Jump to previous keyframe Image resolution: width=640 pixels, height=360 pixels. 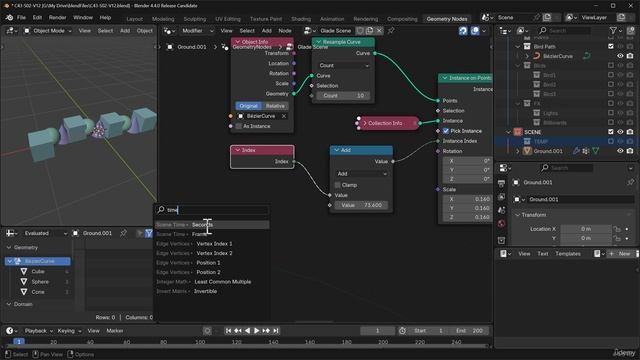coord(238,331)
